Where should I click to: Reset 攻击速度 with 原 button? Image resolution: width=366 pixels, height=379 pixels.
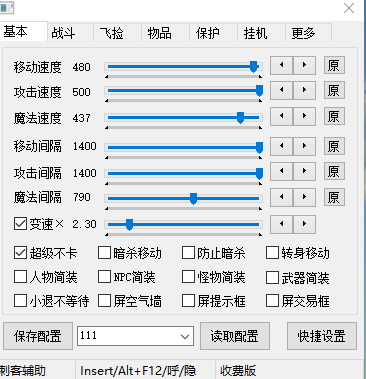334,90
